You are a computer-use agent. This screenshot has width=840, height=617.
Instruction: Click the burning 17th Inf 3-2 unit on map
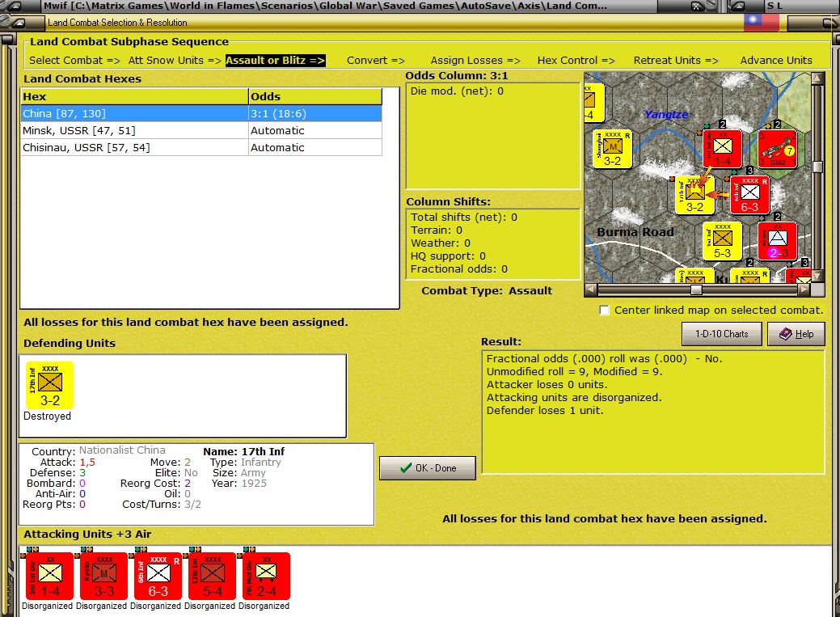coord(694,195)
